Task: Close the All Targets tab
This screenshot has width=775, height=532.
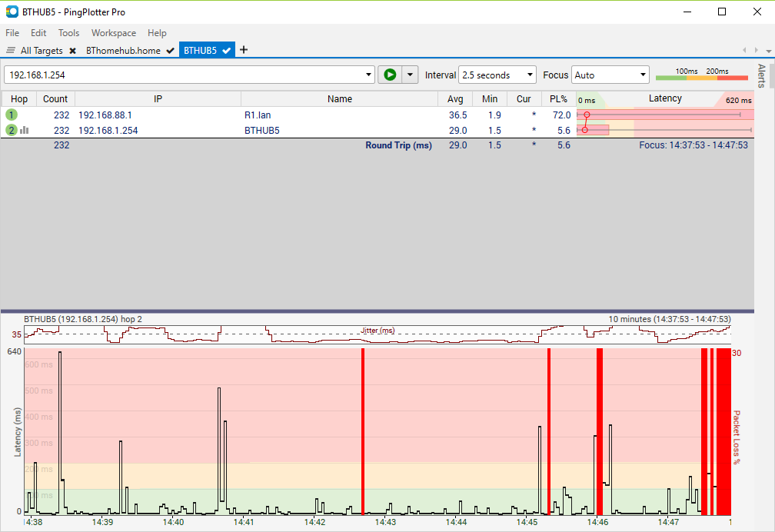Action: (x=72, y=50)
